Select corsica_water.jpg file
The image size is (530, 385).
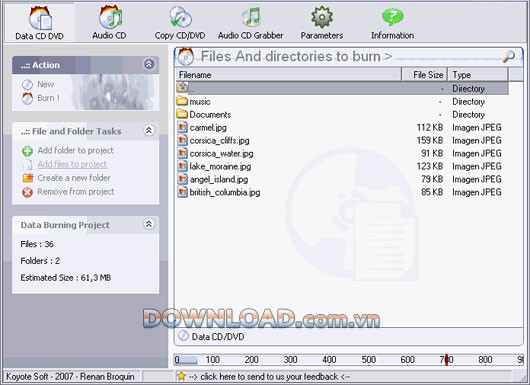(x=342, y=153)
